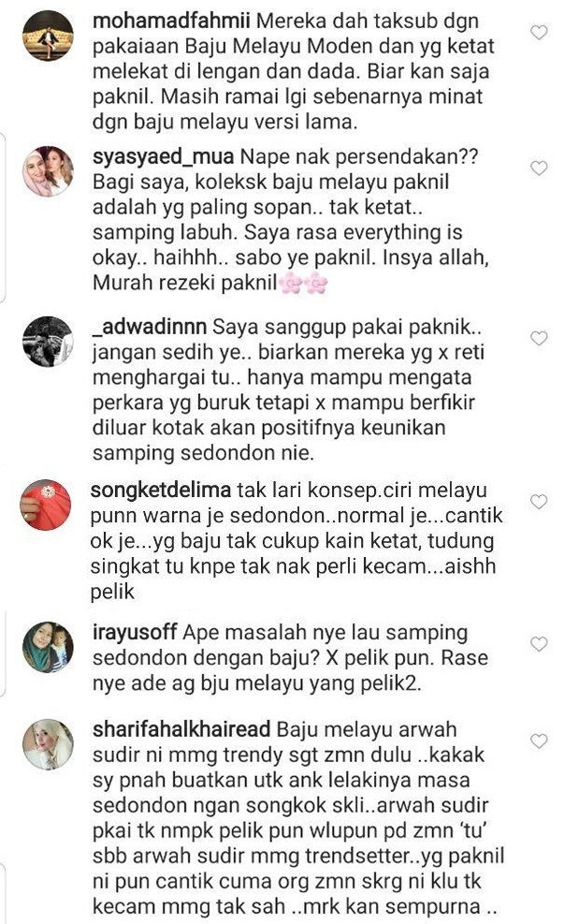The width and height of the screenshot is (579, 924).
Task: Go to _adwadinnn's profile via username
Action: (149, 326)
